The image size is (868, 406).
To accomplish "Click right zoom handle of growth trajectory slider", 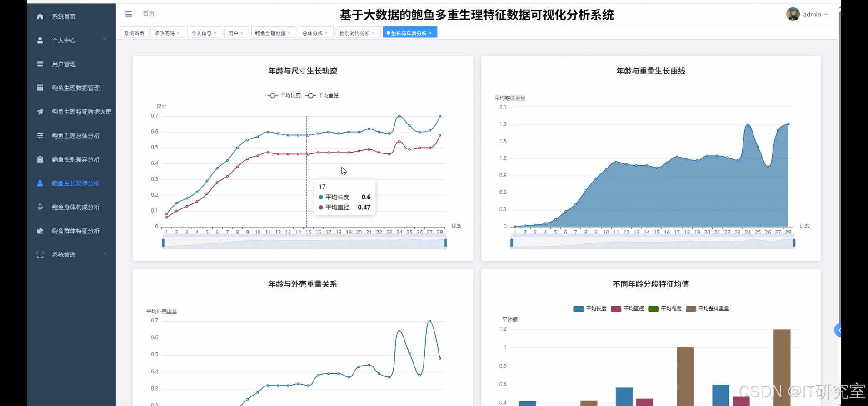I will click(x=445, y=243).
